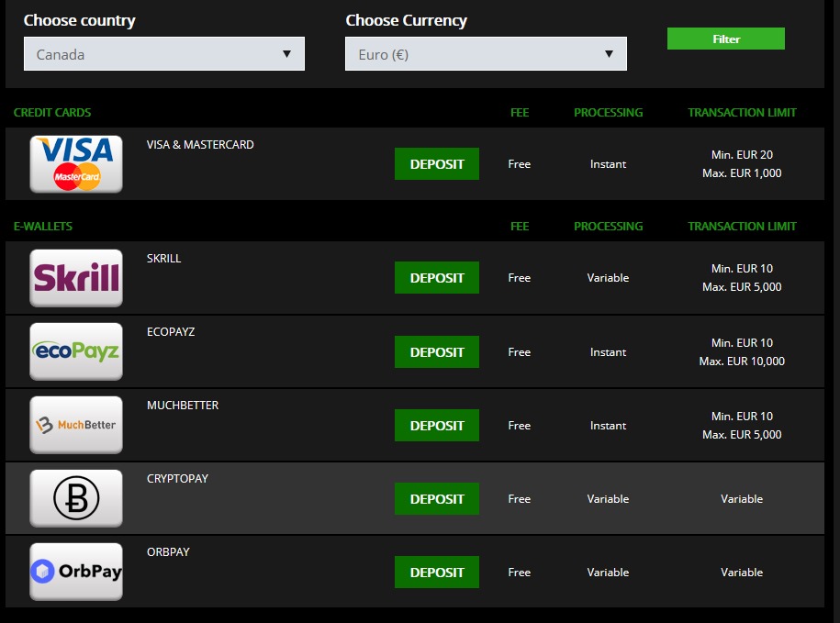840x623 pixels.
Task: Click E-WALLETS section's FEE header
Action: point(520,227)
